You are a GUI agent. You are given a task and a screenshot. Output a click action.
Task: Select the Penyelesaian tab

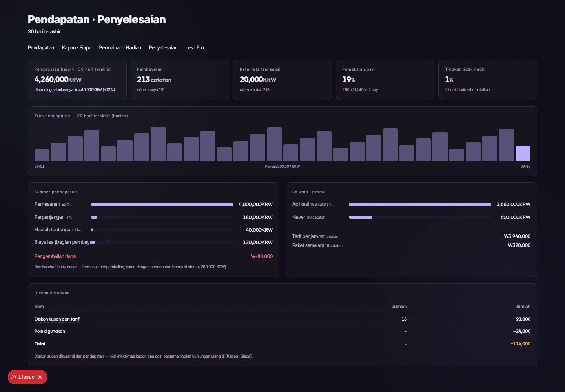coord(163,48)
